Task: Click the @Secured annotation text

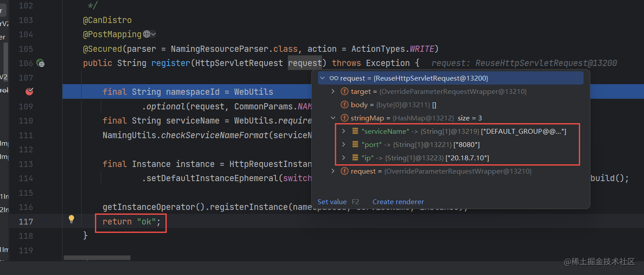Action: 102,49
